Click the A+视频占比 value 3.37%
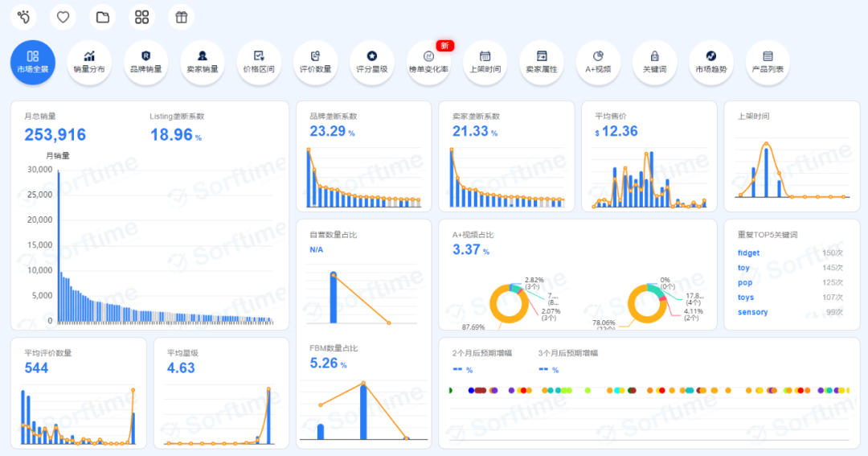Viewport: 868px width, 456px height. click(471, 250)
